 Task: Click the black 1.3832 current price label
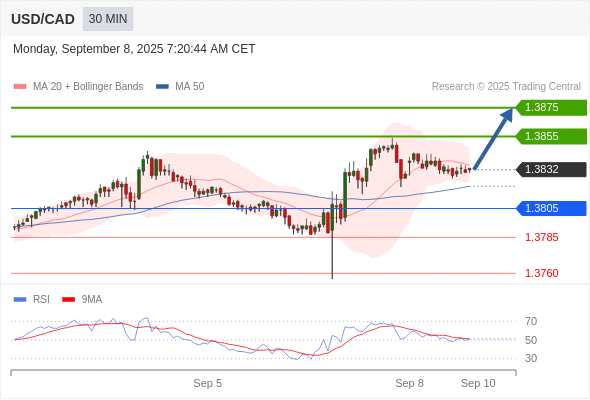tap(551, 169)
